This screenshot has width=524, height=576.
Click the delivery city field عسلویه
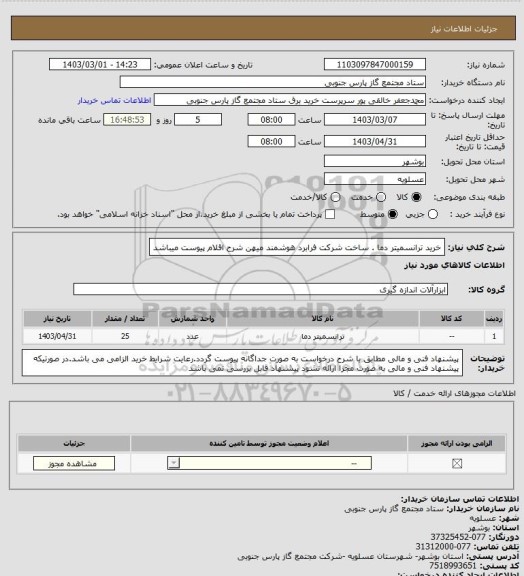[x=375, y=179]
